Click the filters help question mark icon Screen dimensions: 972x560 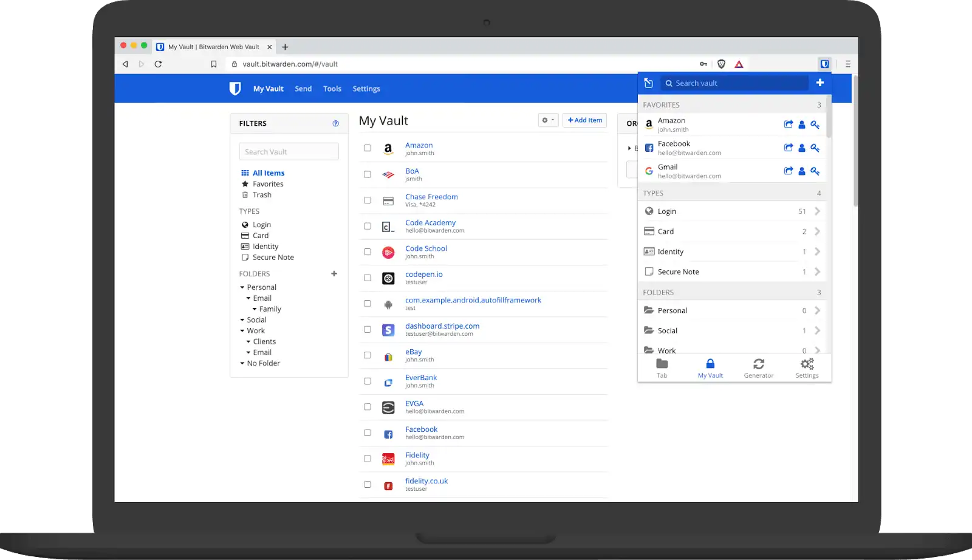click(335, 123)
